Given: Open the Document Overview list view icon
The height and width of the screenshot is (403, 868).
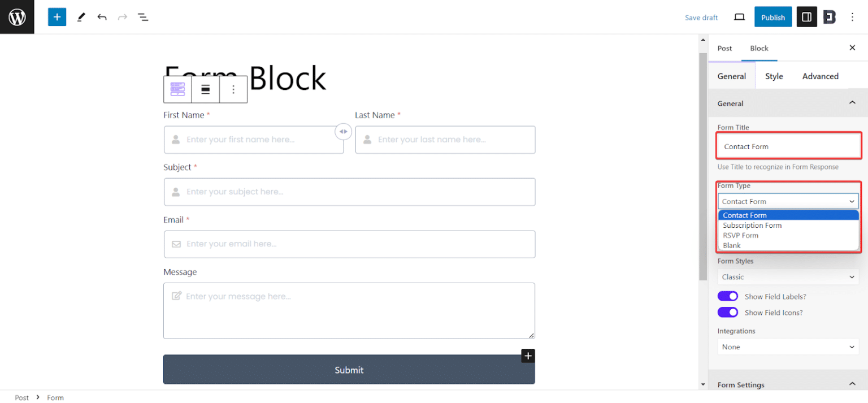Looking at the screenshot, I should point(143,17).
